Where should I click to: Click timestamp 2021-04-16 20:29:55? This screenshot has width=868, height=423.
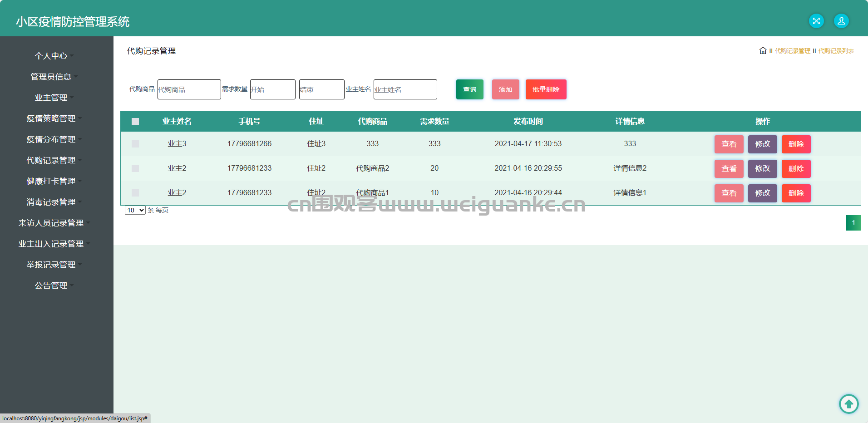[x=528, y=168]
